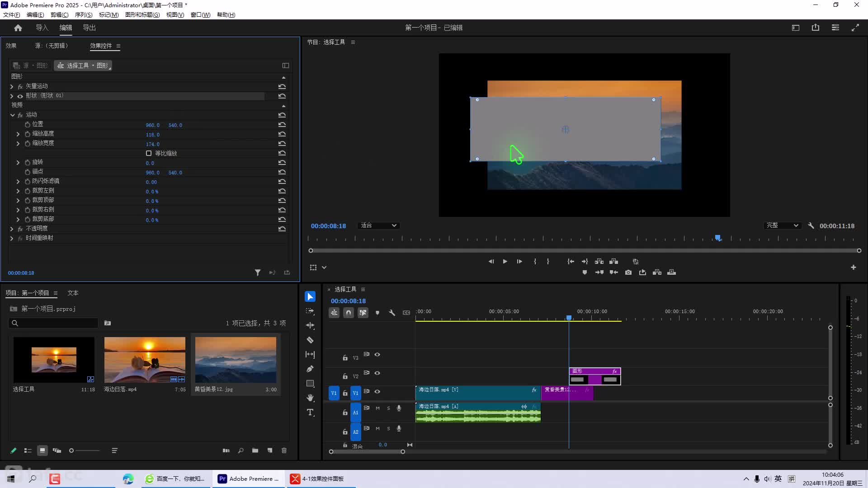Toggle V3 track output eye
Screen dimensions: 868x488
377,355
